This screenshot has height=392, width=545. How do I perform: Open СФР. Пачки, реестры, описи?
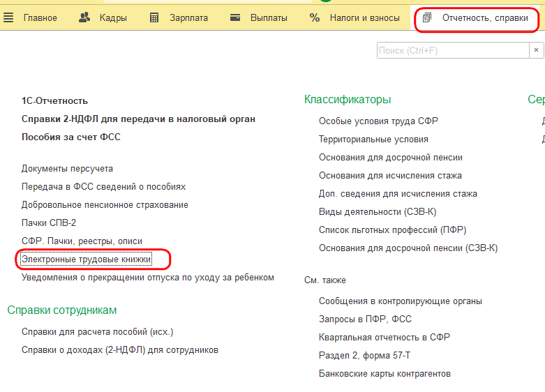(x=82, y=241)
